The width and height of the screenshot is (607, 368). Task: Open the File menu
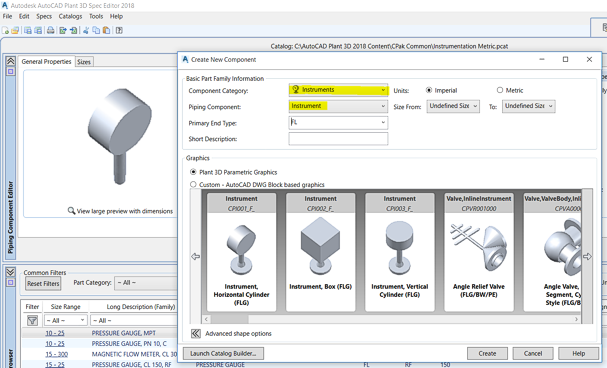(x=7, y=16)
